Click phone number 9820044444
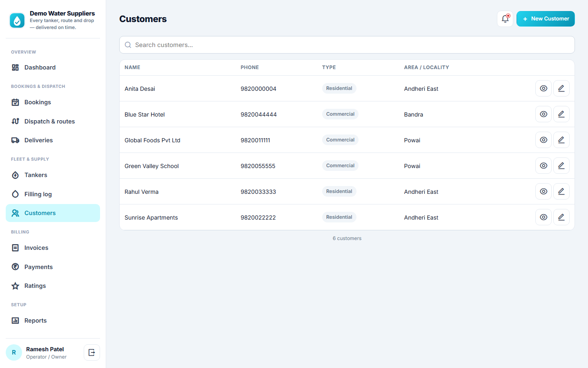 (258, 114)
